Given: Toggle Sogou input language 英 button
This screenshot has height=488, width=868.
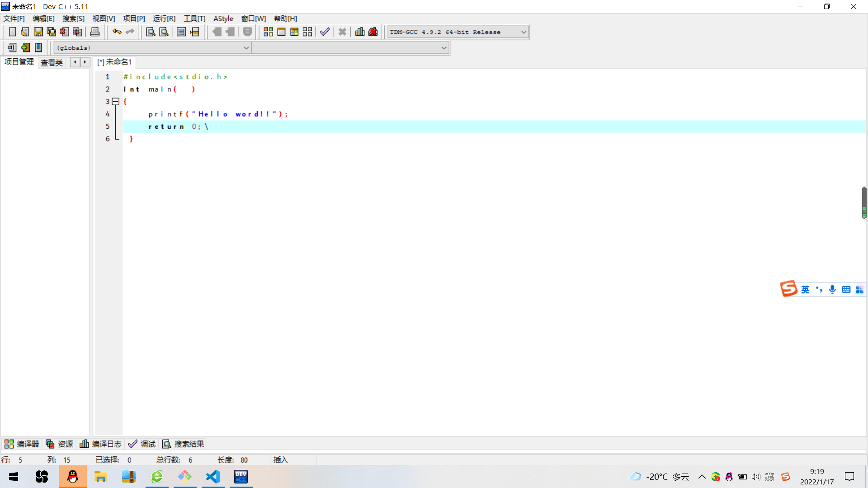Looking at the screenshot, I should pyautogui.click(x=805, y=290).
